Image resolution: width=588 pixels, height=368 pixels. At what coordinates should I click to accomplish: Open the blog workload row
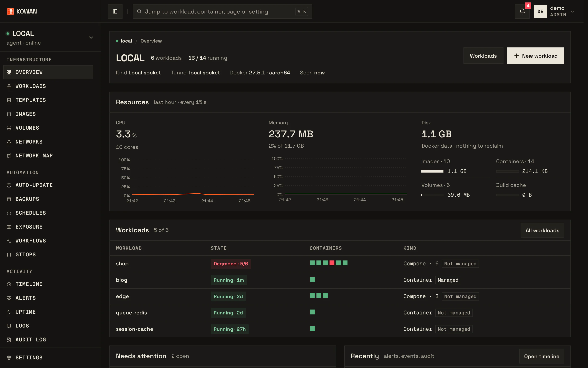point(340,280)
